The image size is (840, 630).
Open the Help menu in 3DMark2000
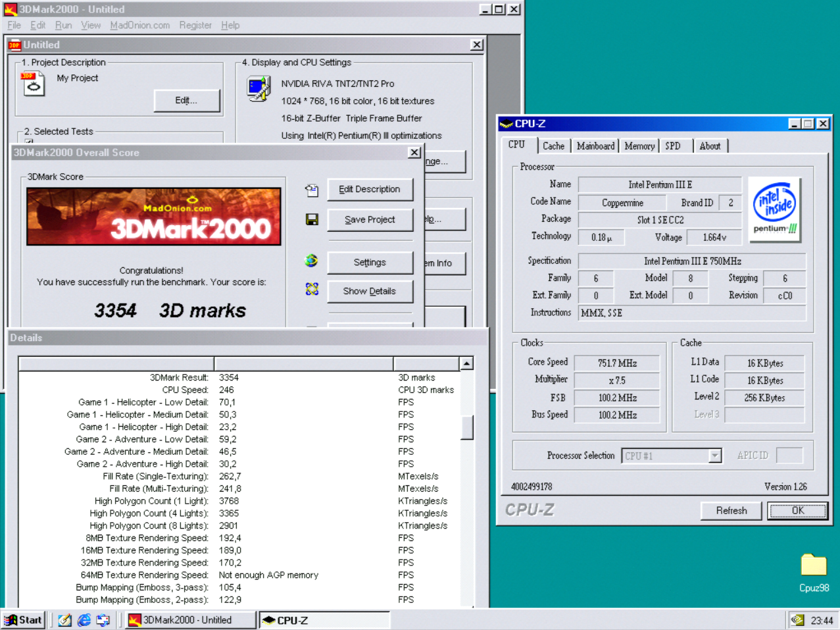230,25
